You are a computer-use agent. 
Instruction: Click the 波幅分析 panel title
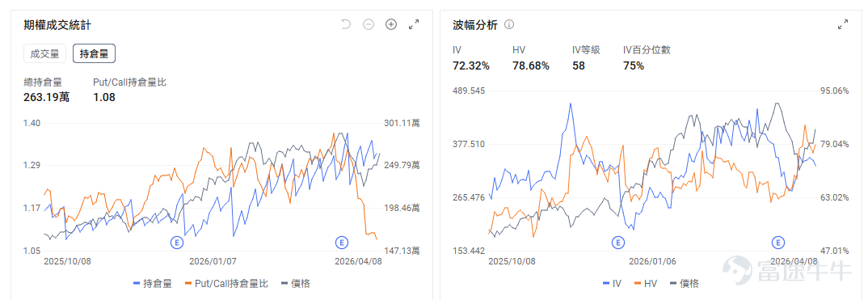click(475, 25)
